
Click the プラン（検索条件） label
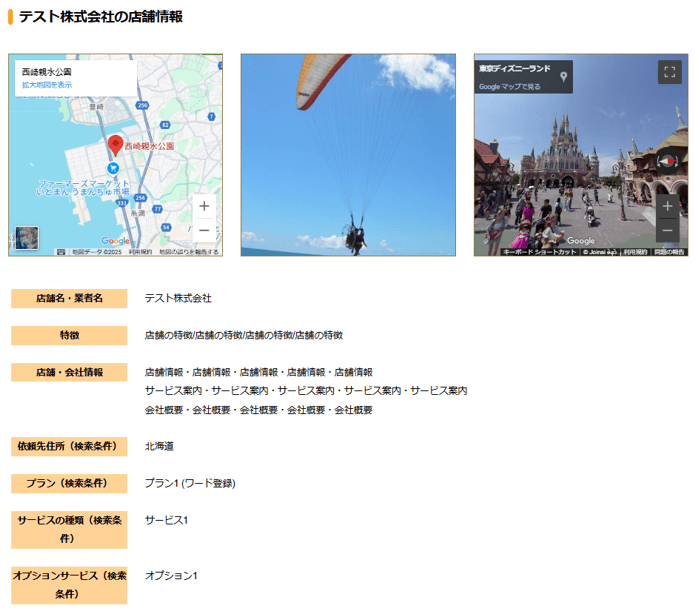pos(69,483)
